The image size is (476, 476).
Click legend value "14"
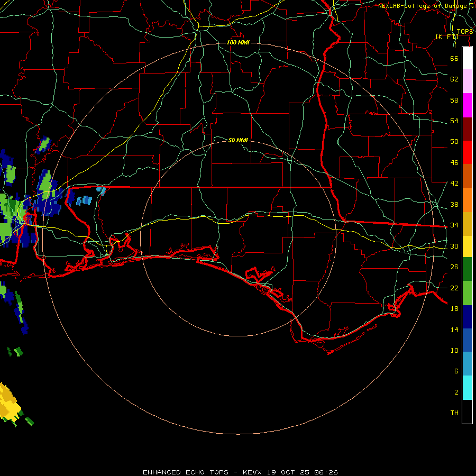click(x=454, y=329)
